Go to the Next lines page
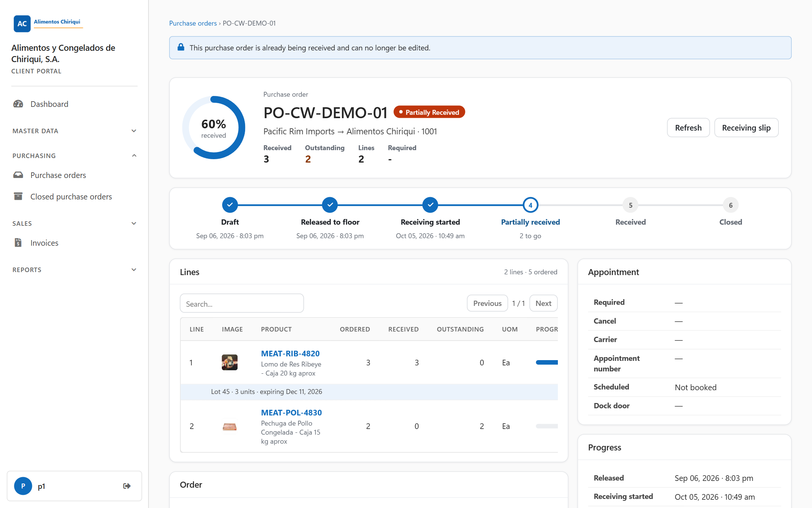The height and width of the screenshot is (508, 812). tap(543, 303)
